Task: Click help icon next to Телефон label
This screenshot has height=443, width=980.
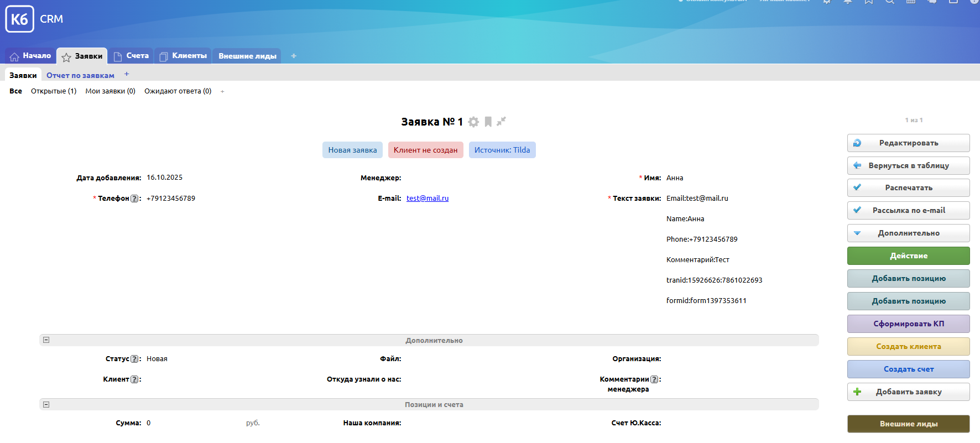Action: point(134,199)
